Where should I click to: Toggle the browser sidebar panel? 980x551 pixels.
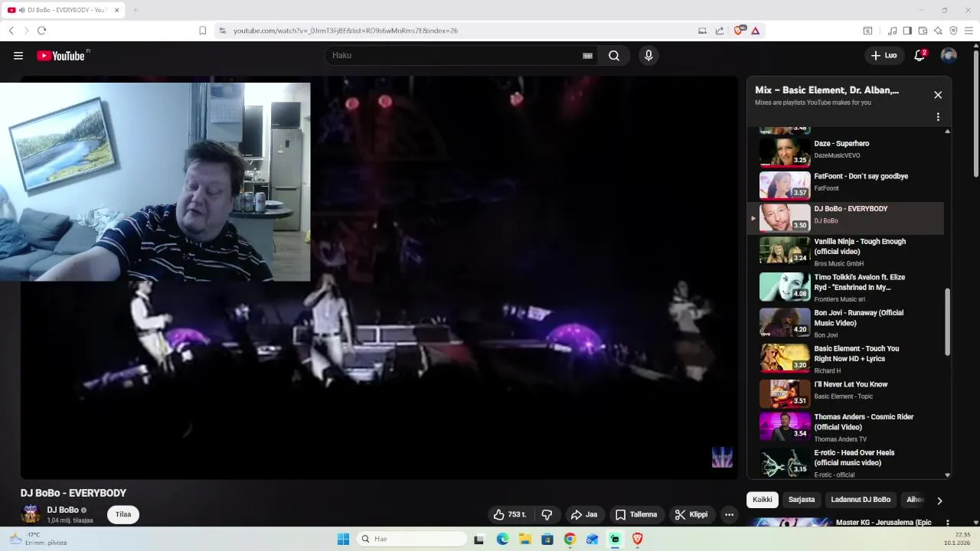[907, 31]
